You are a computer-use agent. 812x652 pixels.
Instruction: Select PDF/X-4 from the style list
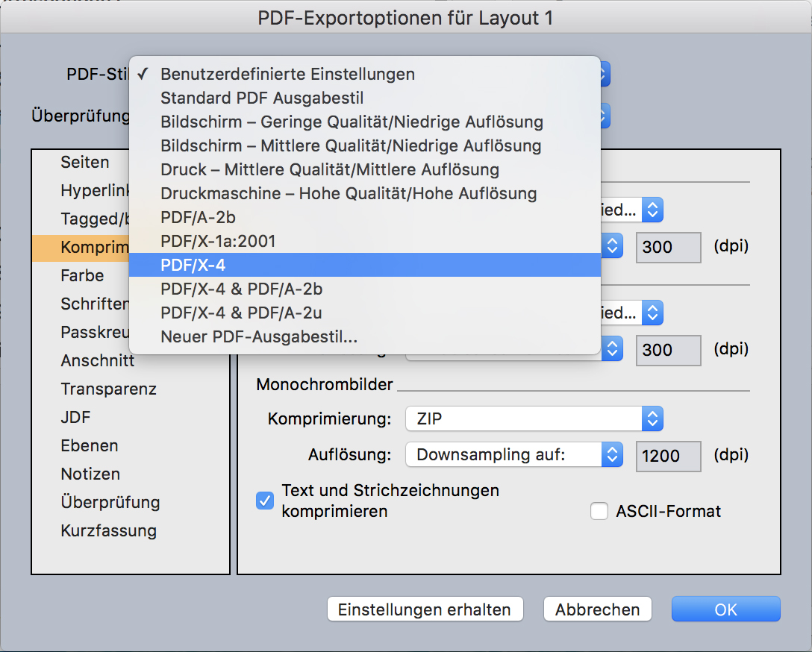(x=364, y=265)
